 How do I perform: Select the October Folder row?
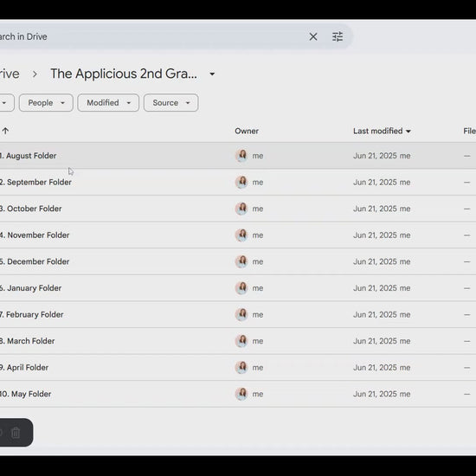pyautogui.click(x=238, y=209)
